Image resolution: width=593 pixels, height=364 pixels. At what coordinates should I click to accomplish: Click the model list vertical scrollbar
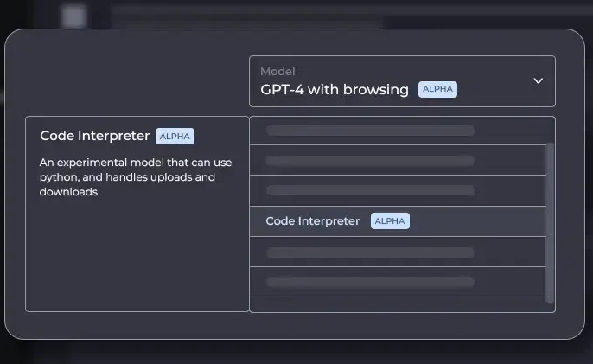551,223
